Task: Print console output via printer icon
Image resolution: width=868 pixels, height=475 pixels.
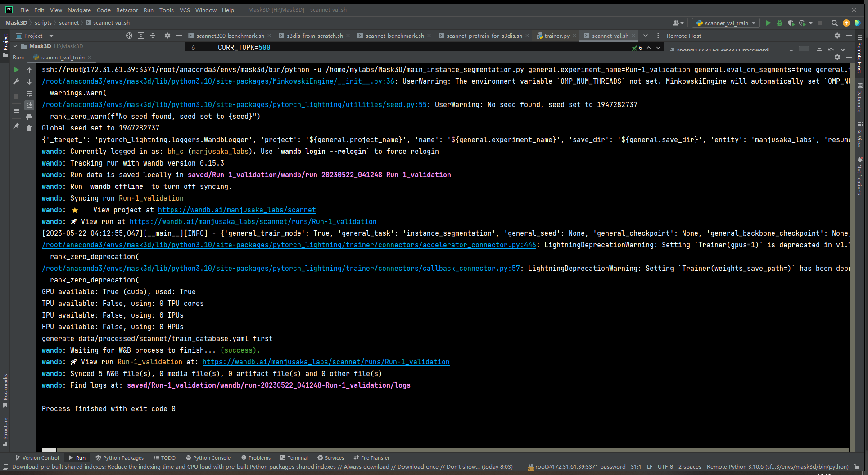Action: click(x=29, y=117)
